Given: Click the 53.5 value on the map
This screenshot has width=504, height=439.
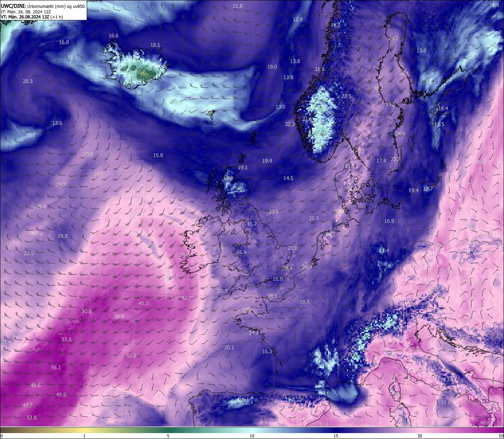Looking at the screenshot, I should (x=67, y=340).
